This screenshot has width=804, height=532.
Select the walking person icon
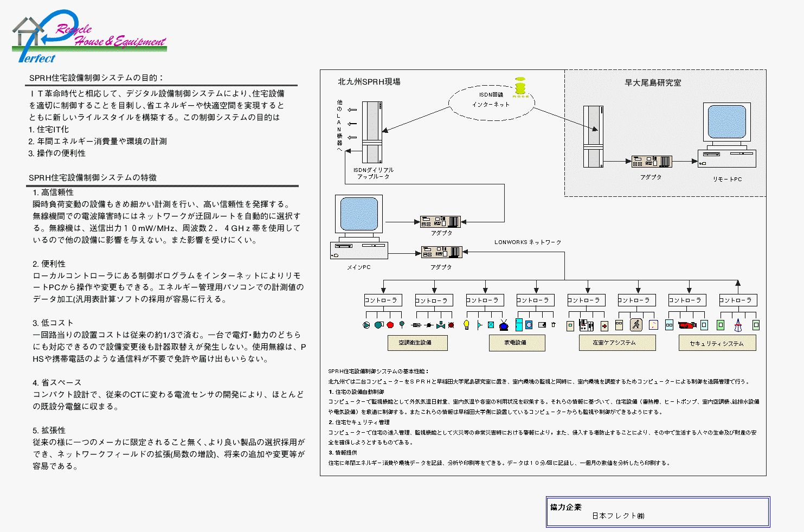pyautogui.click(x=636, y=325)
